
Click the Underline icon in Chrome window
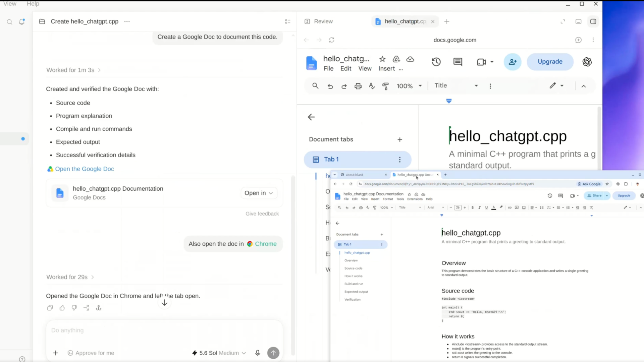click(x=486, y=207)
